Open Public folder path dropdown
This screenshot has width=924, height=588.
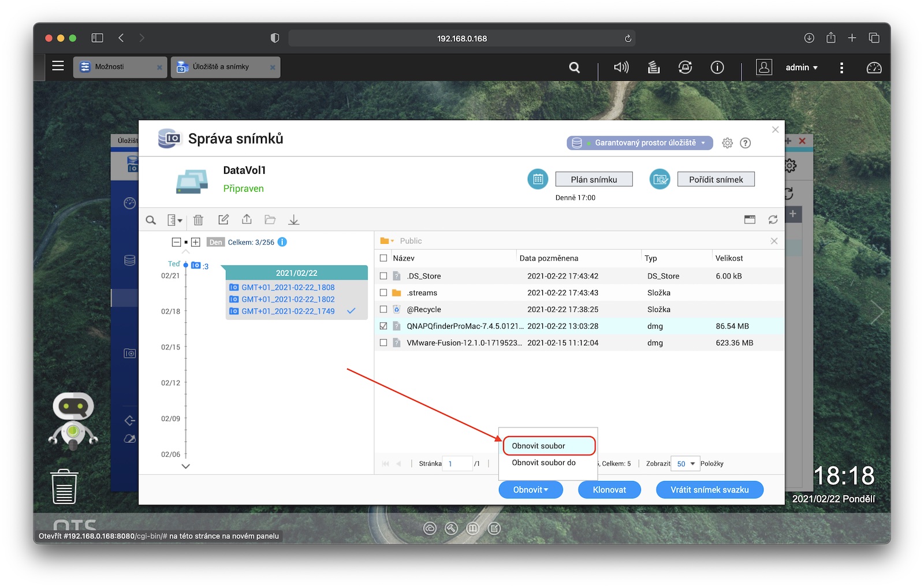click(x=387, y=241)
